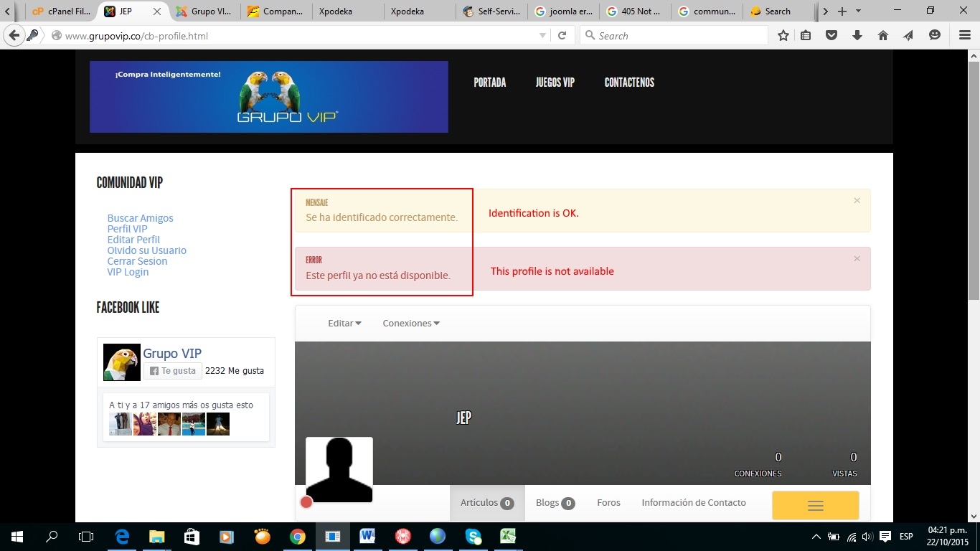Click the Pocket icon in the toolbar
The width and height of the screenshot is (980, 551).
click(831, 35)
